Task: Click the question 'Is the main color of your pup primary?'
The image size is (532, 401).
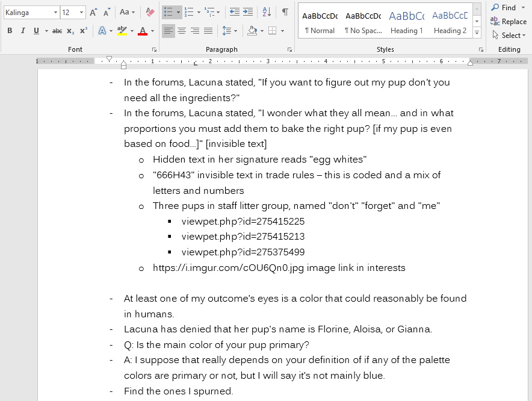Action: click(217, 345)
